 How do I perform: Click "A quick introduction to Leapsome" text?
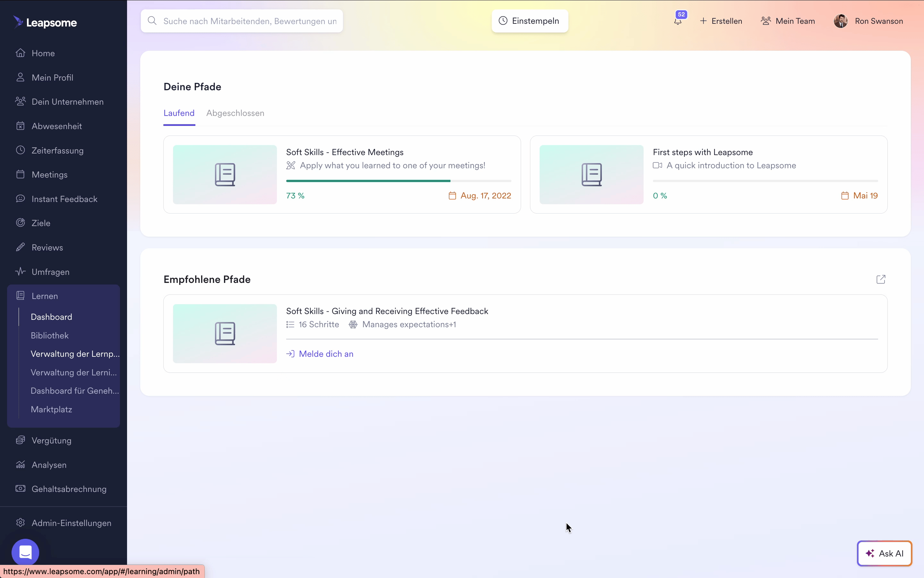[x=731, y=165]
